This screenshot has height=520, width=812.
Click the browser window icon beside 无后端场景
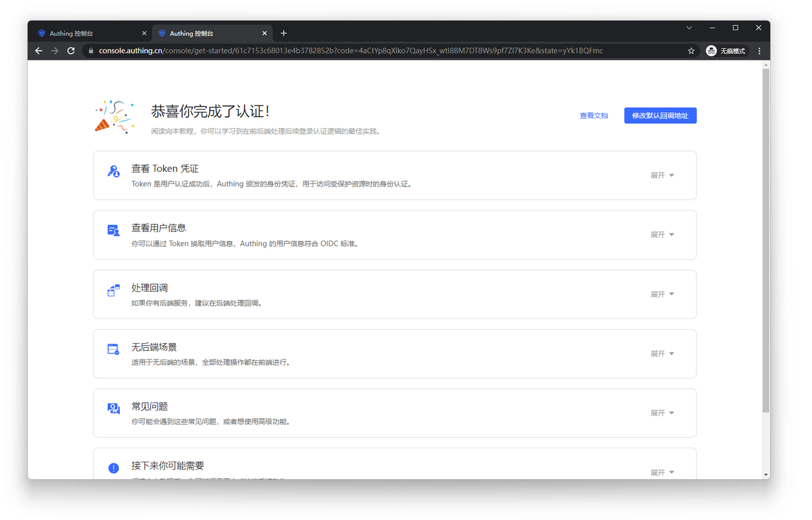[114, 349]
